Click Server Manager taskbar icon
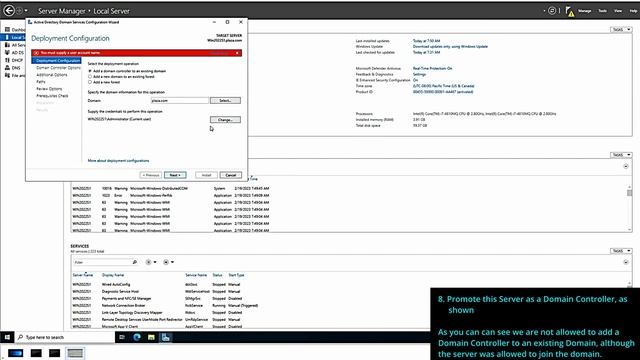640x360 pixels. (166, 337)
